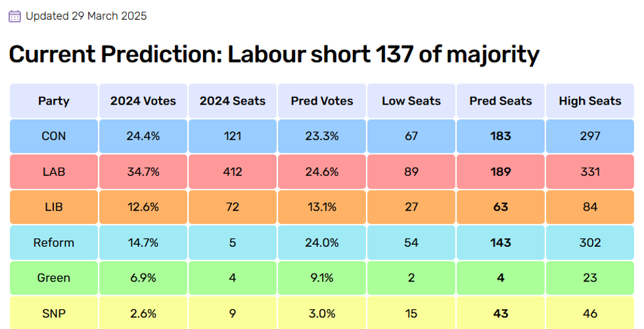
Task: Click the SNP party cell
Action: pos(54,313)
